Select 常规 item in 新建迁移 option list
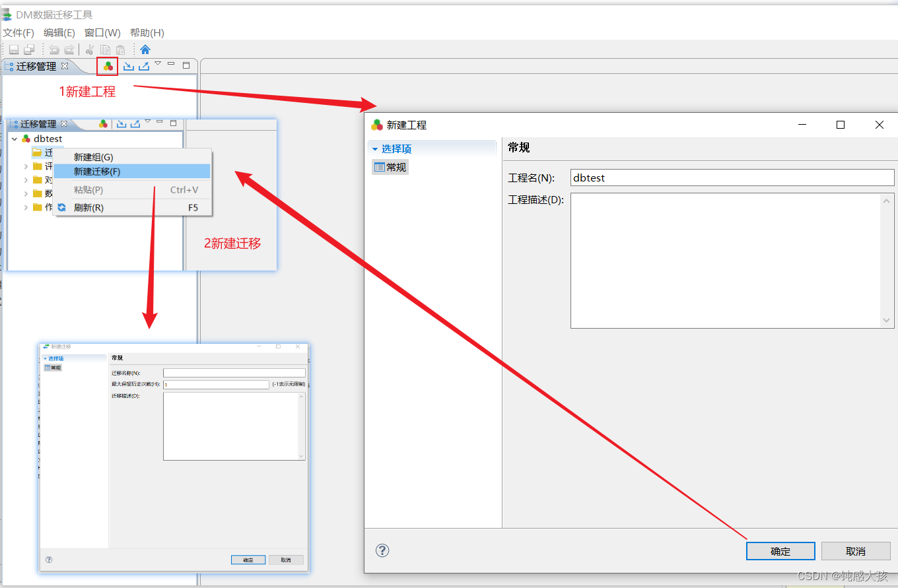This screenshot has height=588, width=898. 53,368
